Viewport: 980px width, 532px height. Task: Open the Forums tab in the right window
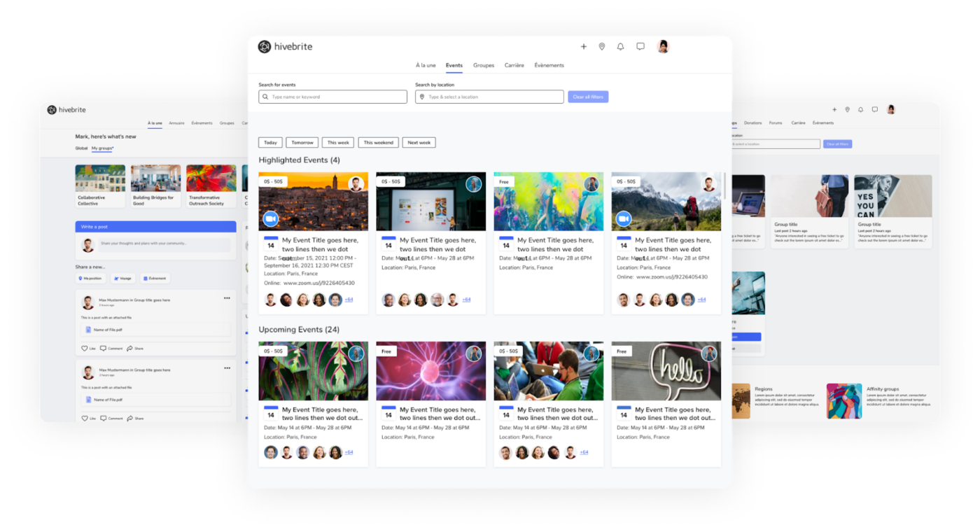point(776,123)
